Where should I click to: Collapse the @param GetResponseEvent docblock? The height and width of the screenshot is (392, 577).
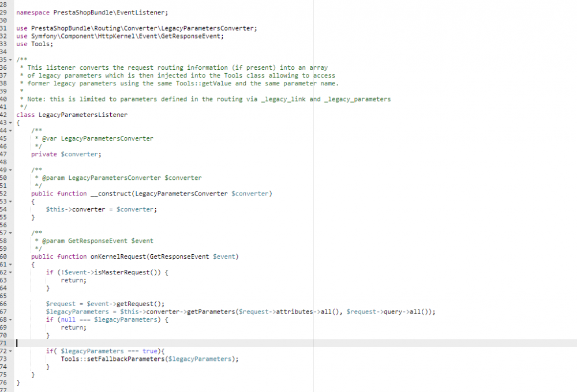click(12, 233)
